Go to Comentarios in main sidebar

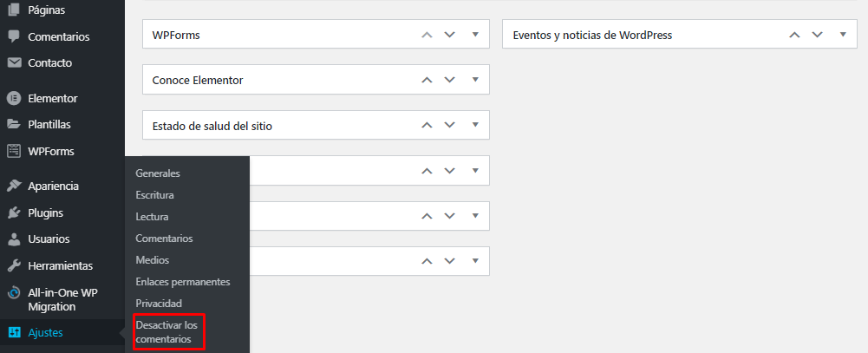click(x=58, y=36)
